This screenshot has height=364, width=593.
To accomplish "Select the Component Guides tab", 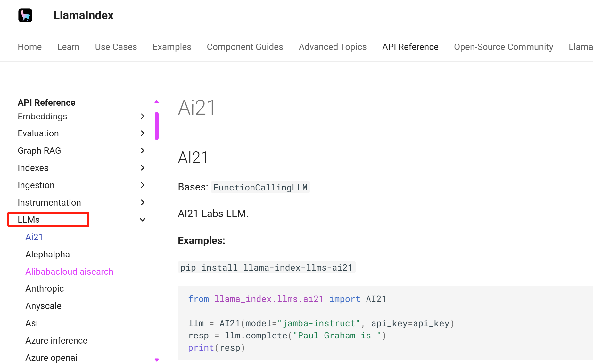I will [245, 47].
